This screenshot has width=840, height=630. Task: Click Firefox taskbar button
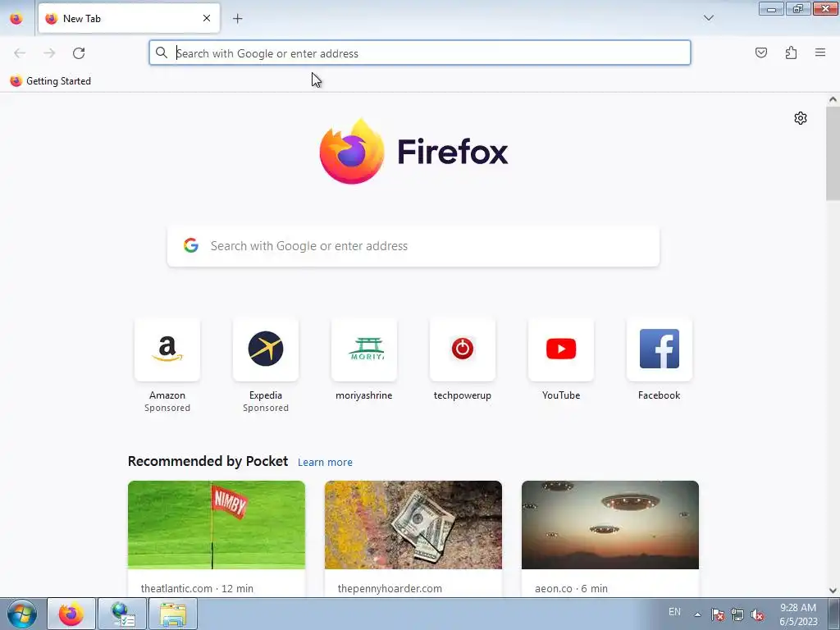coord(71,614)
